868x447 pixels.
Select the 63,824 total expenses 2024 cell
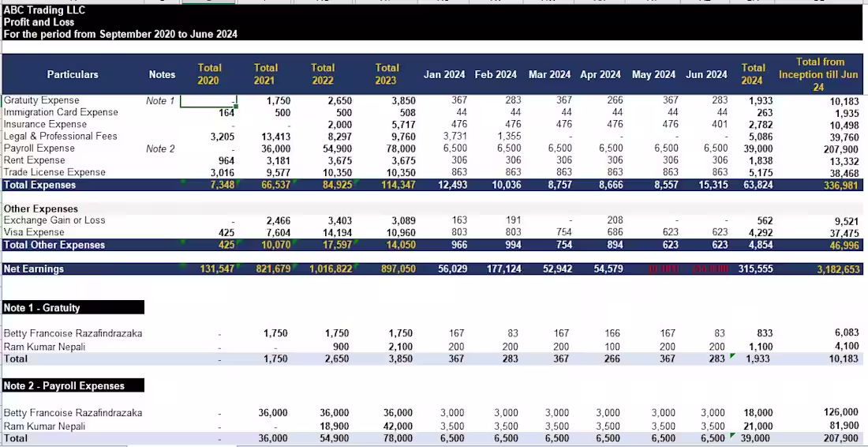(758, 185)
